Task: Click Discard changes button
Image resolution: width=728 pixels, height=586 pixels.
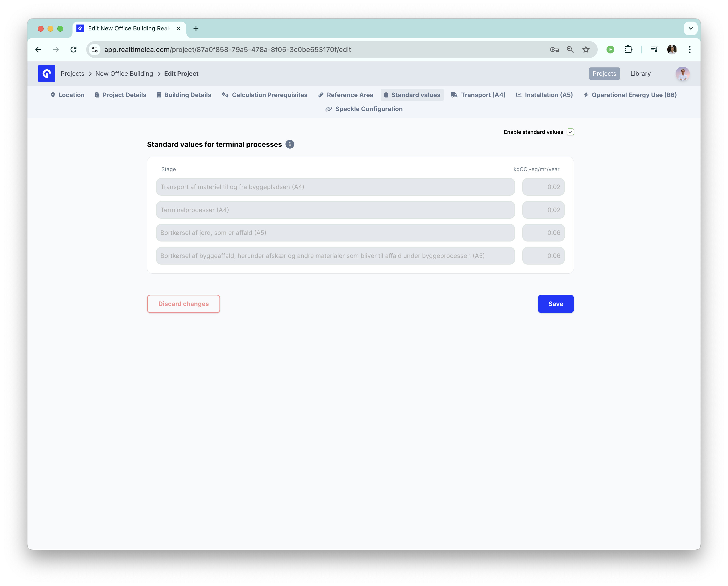Action: [x=183, y=304]
